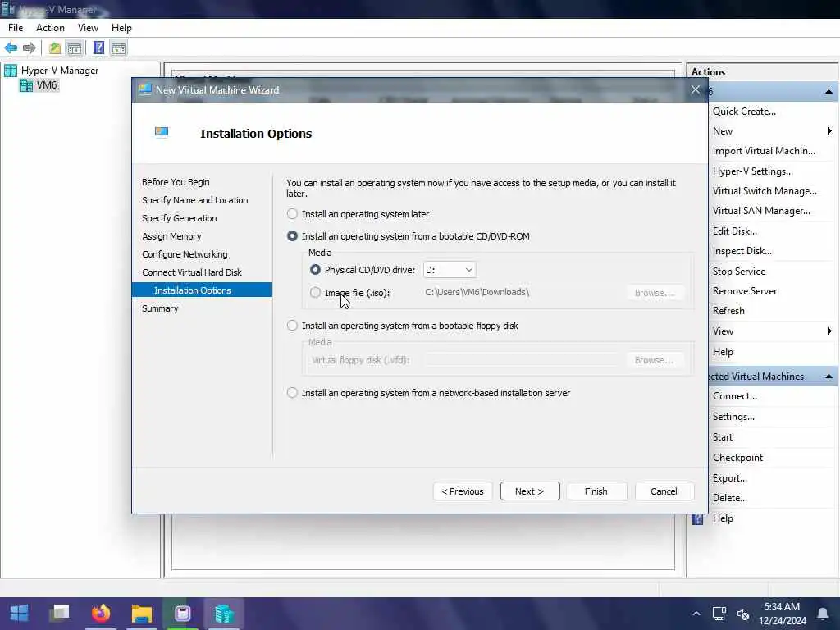Viewport: 840px width, 630px height.
Task: Toggle the Show/Hide Action Pane icon
Action: 118,48
